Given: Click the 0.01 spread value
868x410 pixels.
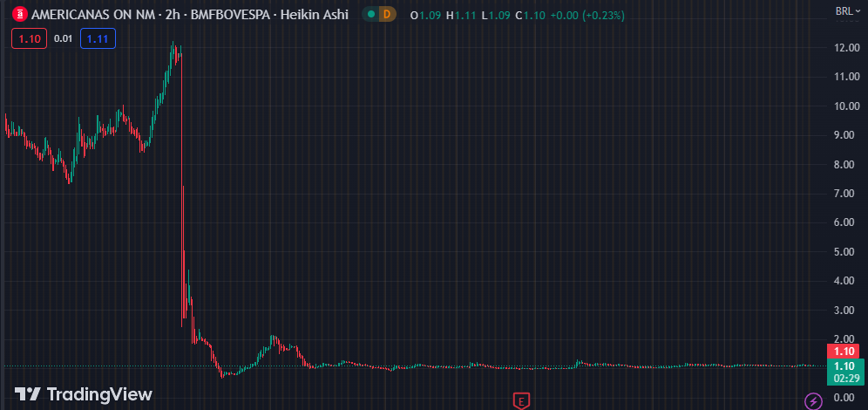Looking at the screenshot, I should [x=63, y=38].
